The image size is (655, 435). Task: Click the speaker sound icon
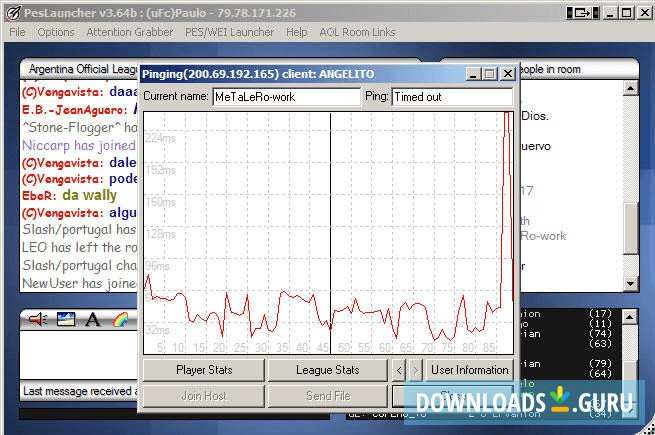click(38, 319)
